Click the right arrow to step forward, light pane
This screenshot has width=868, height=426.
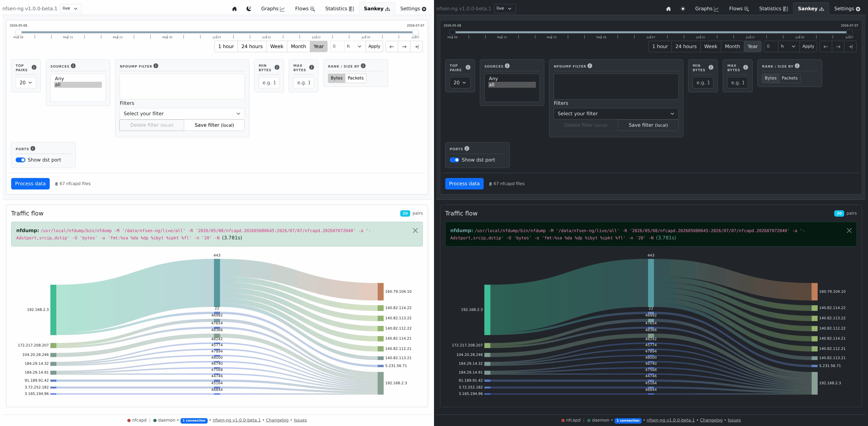(x=404, y=46)
